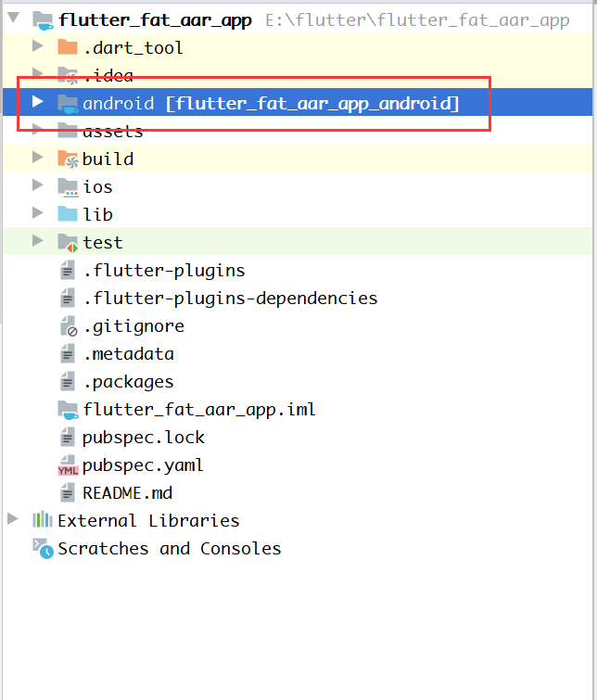Click the README.md file icon
Image resolution: width=597 pixels, height=700 pixels.
[x=68, y=493]
